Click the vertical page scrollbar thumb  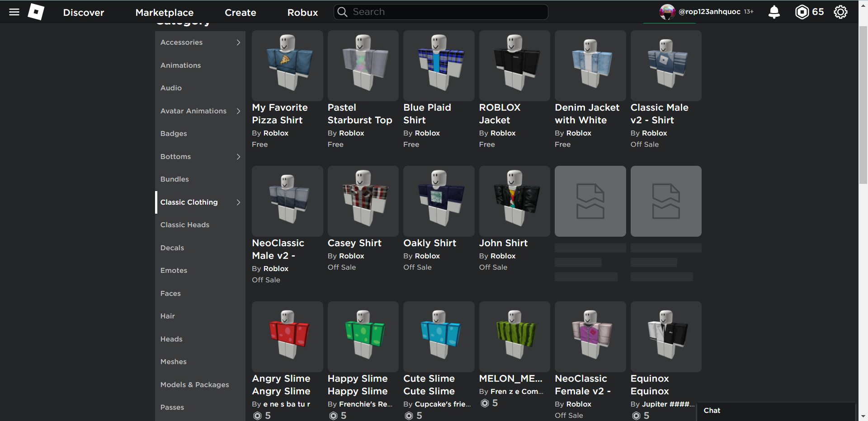(863, 105)
